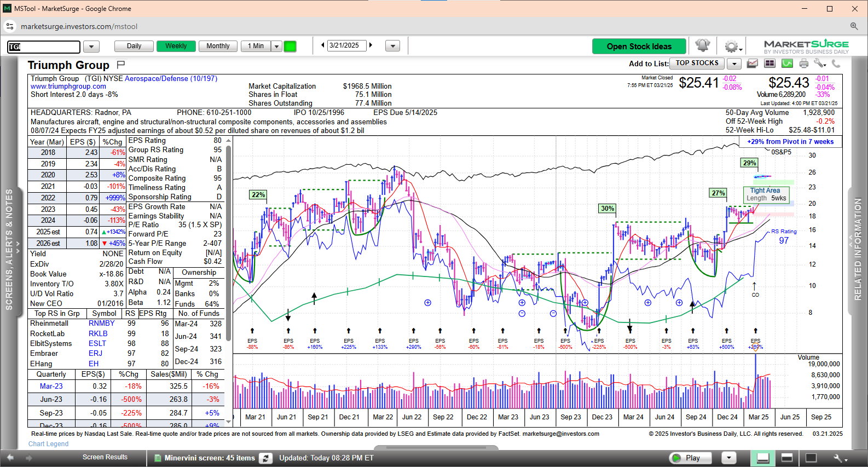Image resolution: width=868 pixels, height=467 pixels.
Task: Click the 30% base gain marker
Action: (x=607, y=209)
